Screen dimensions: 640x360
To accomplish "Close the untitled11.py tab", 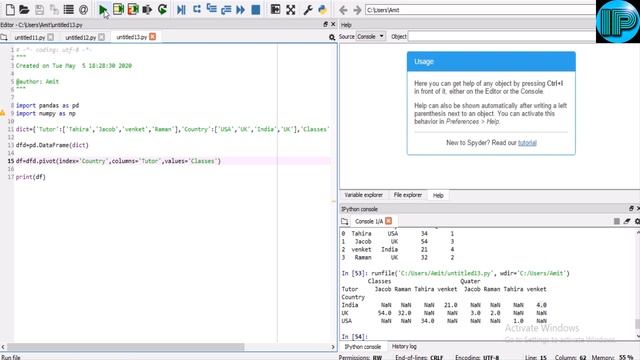I will point(51,37).
